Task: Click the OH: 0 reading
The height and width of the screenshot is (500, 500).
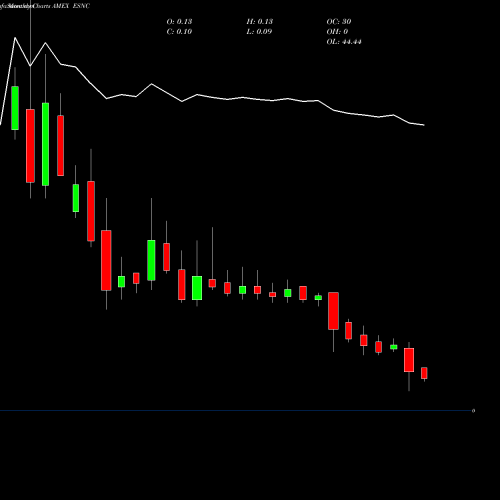Action: (x=337, y=32)
